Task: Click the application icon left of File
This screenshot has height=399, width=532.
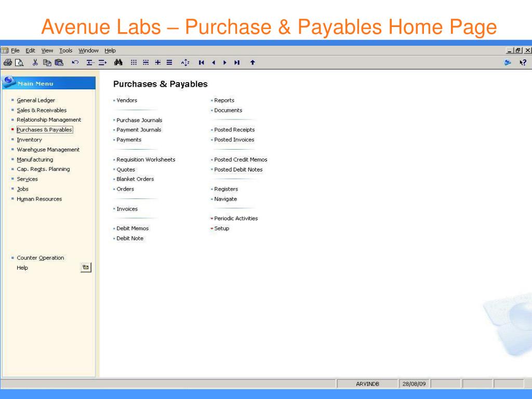Action: coord(4,50)
